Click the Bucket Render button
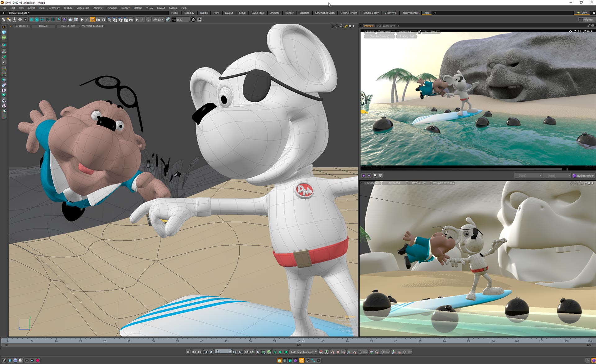This screenshot has height=364, width=596. click(583, 175)
